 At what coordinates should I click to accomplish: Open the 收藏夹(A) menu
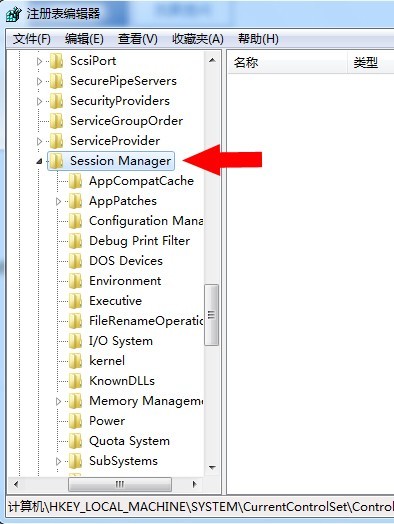click(x=198, y=39)
